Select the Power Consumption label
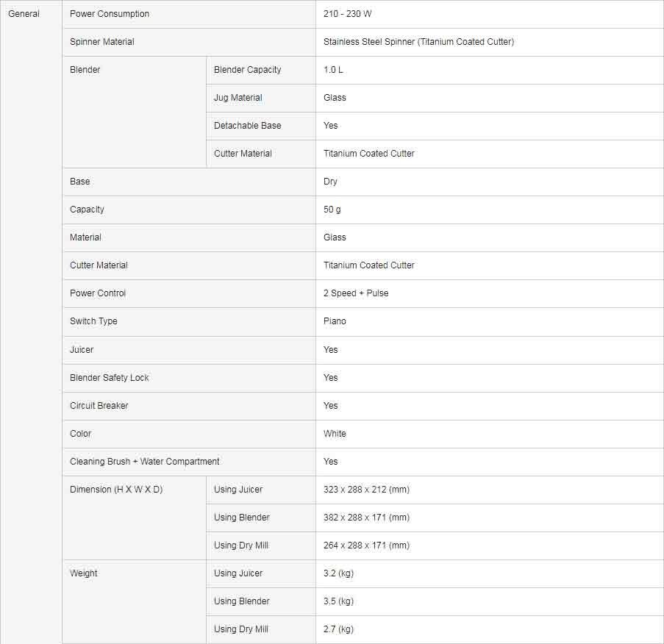This screenshot has height=644, width=664. [x=110, y=14]
